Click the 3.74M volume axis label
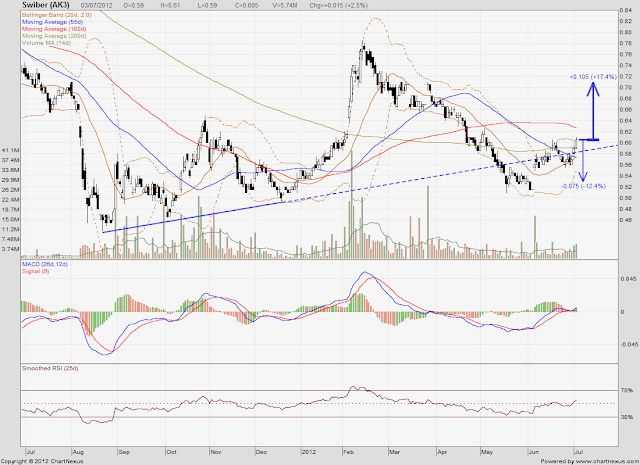The height and width of the screenshot is (465, 640). pos(10,249)
